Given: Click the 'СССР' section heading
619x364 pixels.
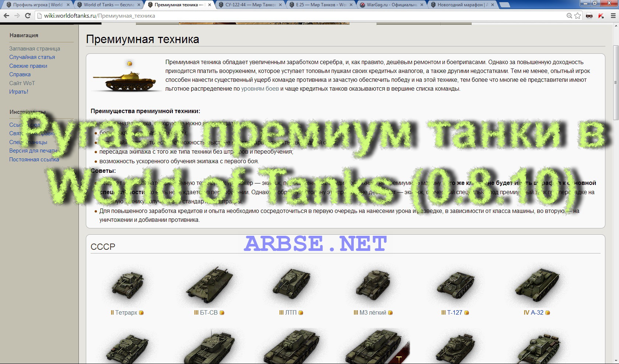Looking at the screenshot, I should point(103,247).
